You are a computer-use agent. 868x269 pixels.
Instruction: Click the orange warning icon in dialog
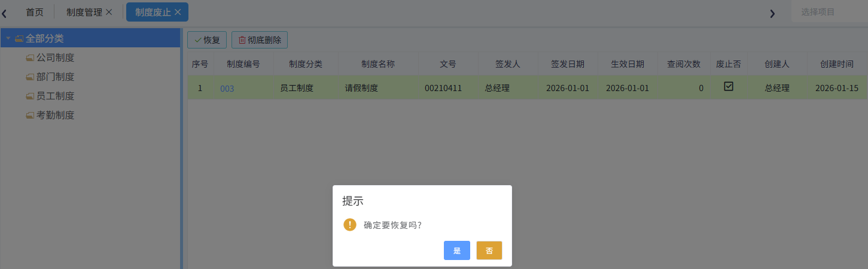349,225
